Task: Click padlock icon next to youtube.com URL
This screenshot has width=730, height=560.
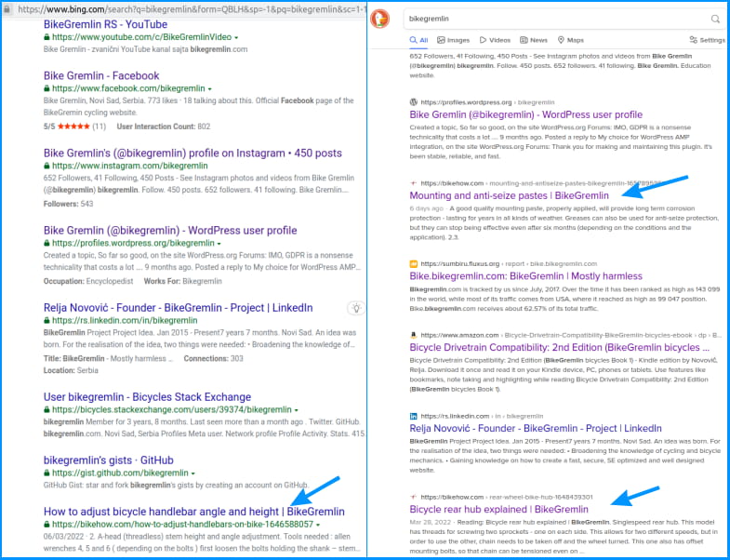Action: [x=46, y=37]
